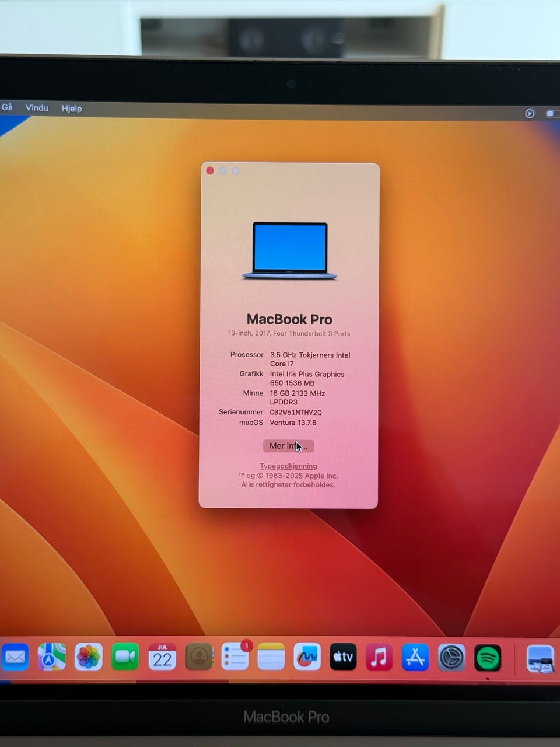Viewport: 560px width, 747px height.
Task: Open the Music app
Action: pyautogui.click(x=379, y=657)
